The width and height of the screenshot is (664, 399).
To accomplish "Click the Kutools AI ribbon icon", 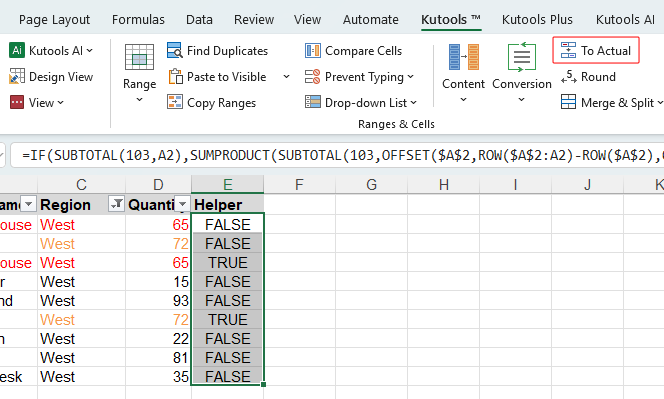I will (17, 51).
